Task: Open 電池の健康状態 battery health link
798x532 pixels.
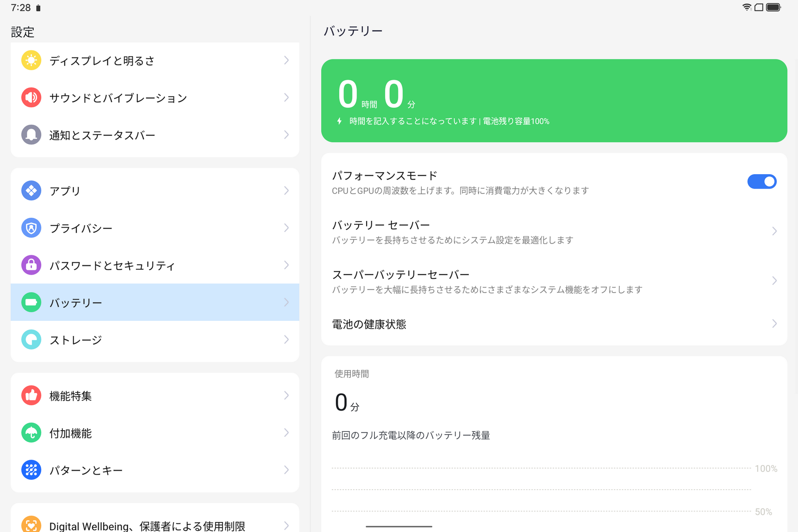Action: click(369, 324)
